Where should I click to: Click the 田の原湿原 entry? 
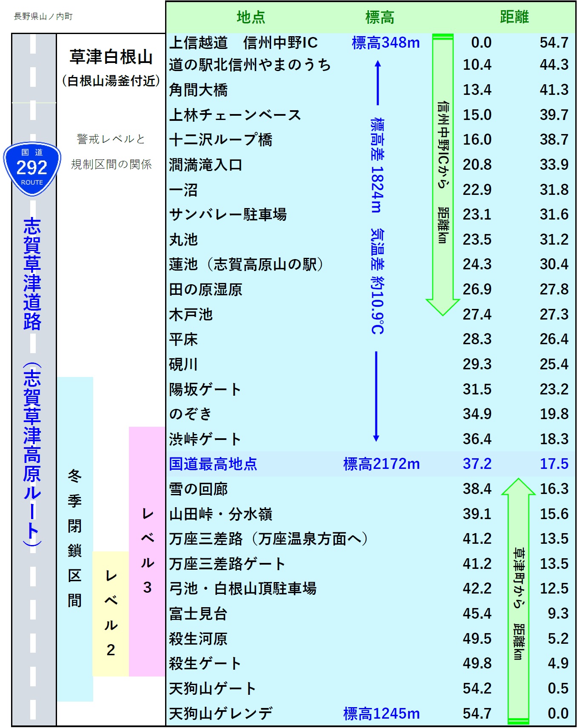(x=206, y=289)
